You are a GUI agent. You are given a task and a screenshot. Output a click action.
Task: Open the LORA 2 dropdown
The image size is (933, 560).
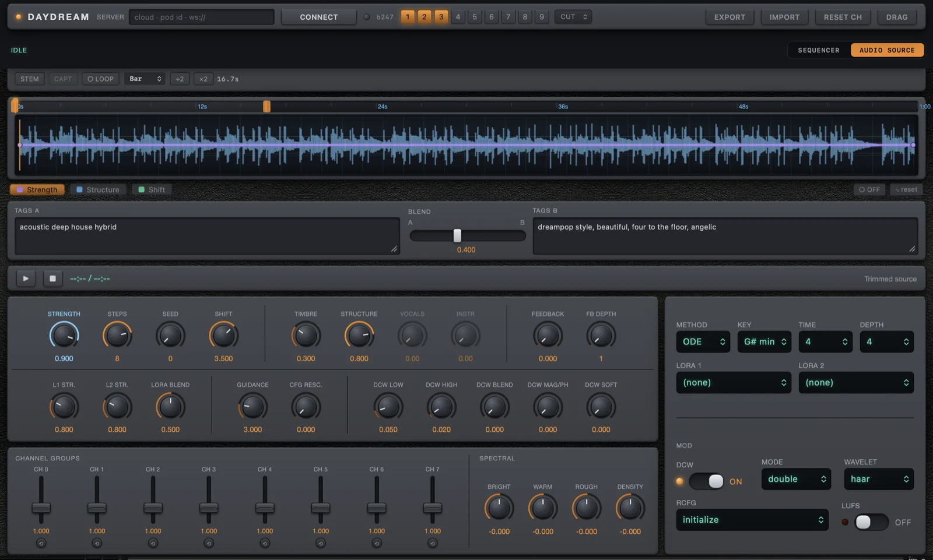click(x=856, y=382)
